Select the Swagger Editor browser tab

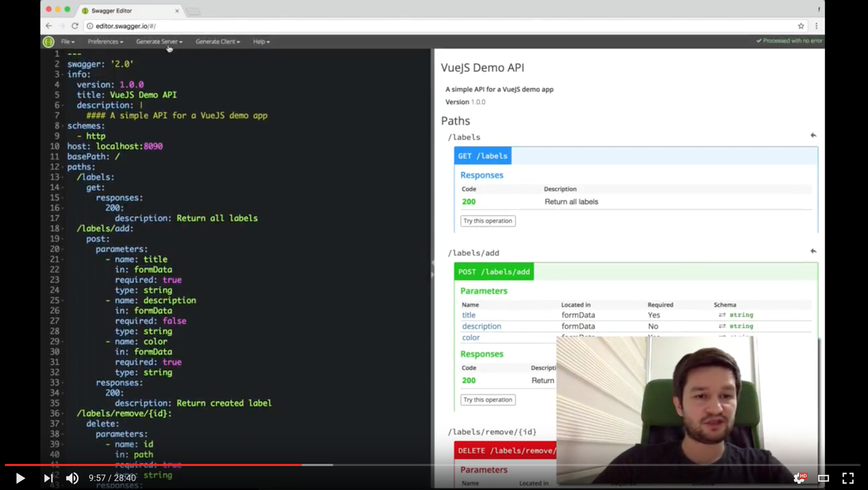point(129,11)
